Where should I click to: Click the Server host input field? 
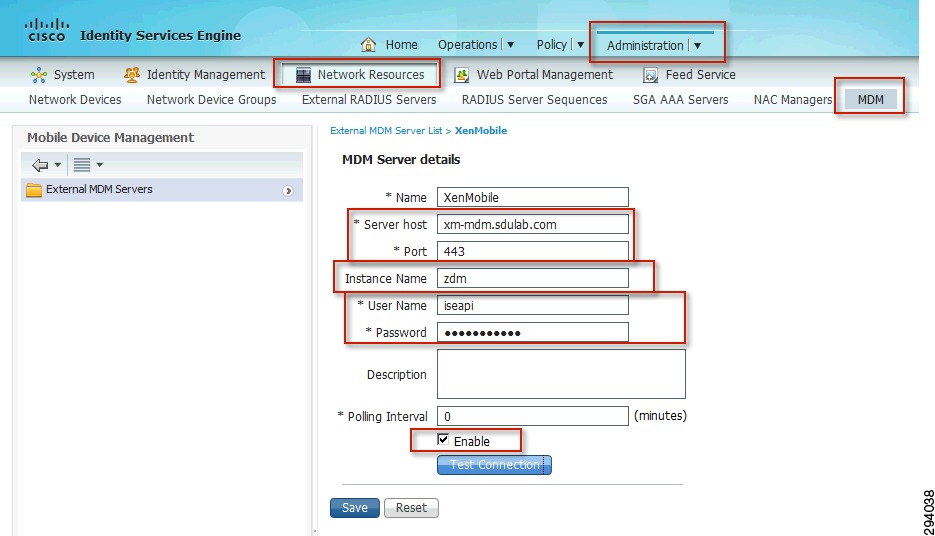coord(532,224)
